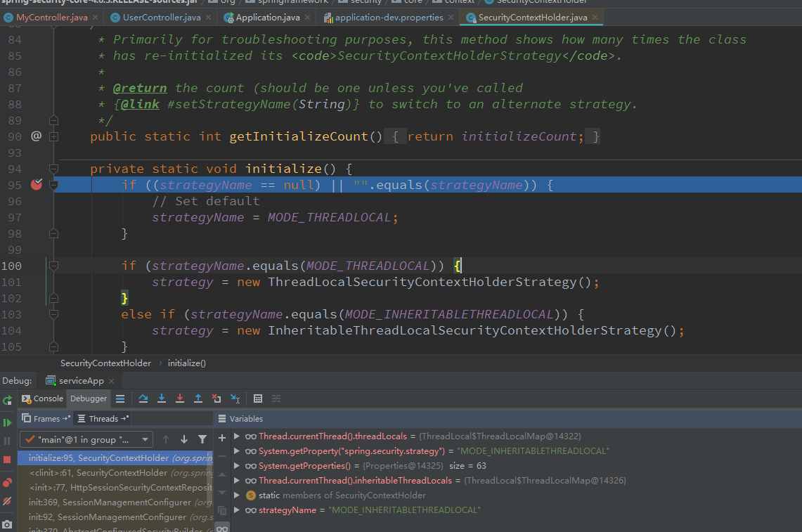Select the serviceApp debug session tab
This screenshot has width=802, height=532.
tap(81, 381)
